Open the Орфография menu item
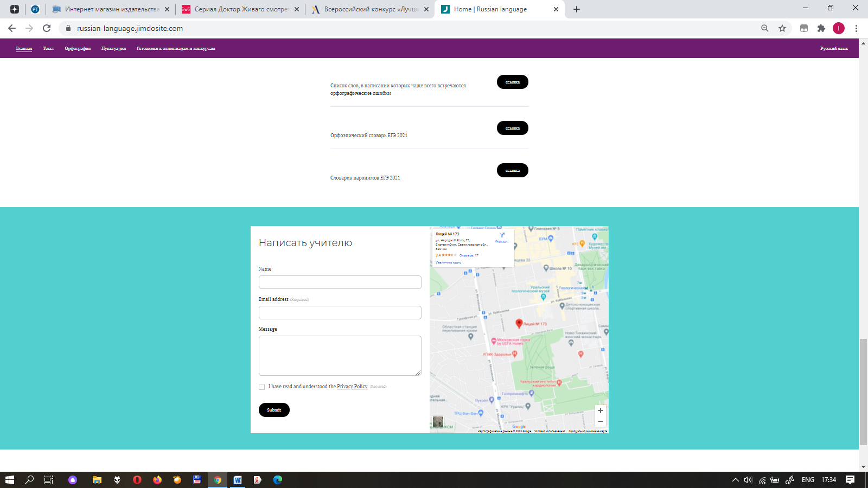Viewport: 868px width, 488px height. 78,48
